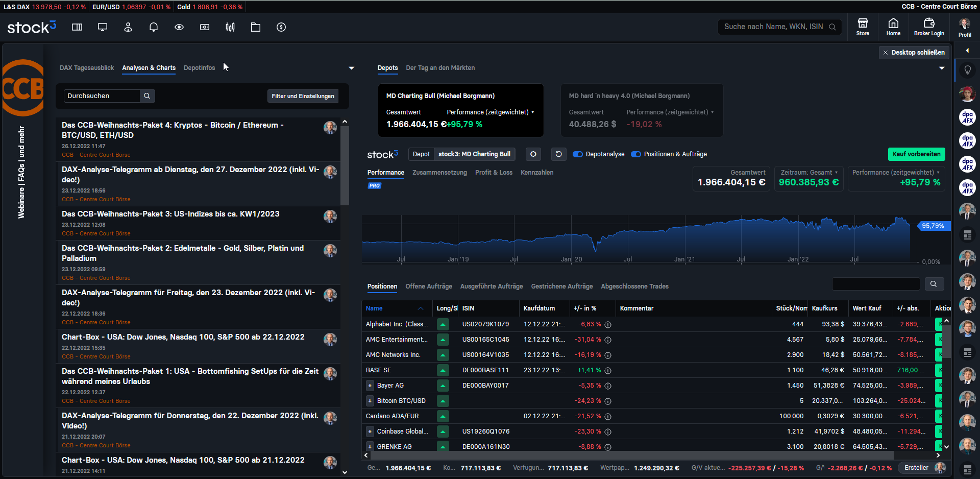Click the Filter und Einstellungen button

click(303, 96)
